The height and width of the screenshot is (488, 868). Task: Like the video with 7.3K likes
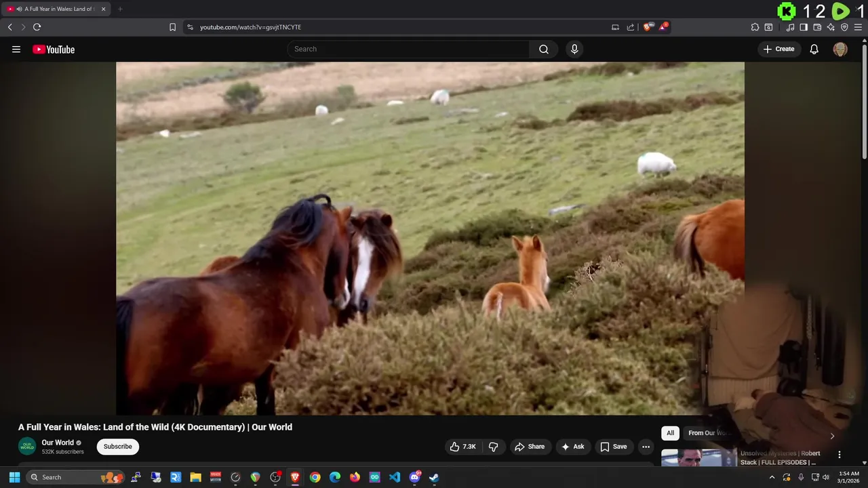tap(462, 447)
